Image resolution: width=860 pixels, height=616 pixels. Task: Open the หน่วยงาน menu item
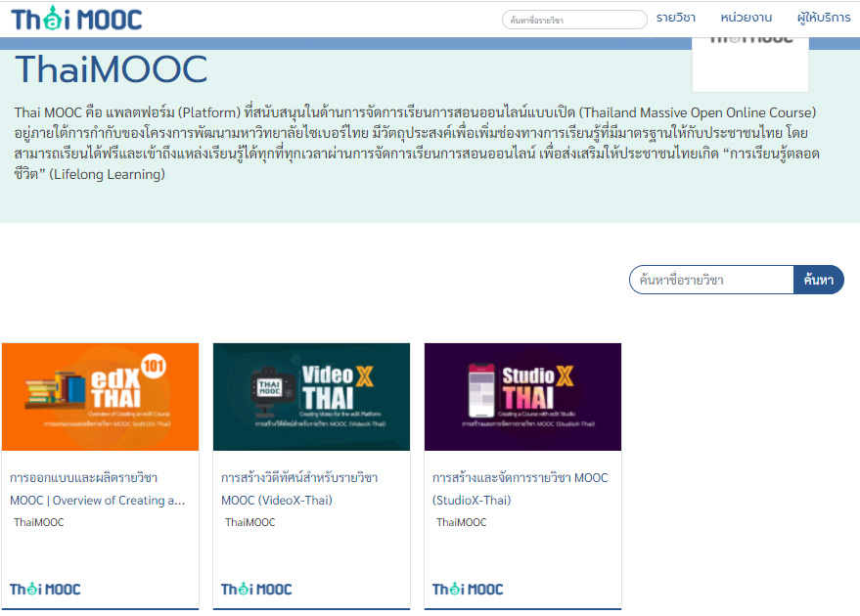[746, 18]
